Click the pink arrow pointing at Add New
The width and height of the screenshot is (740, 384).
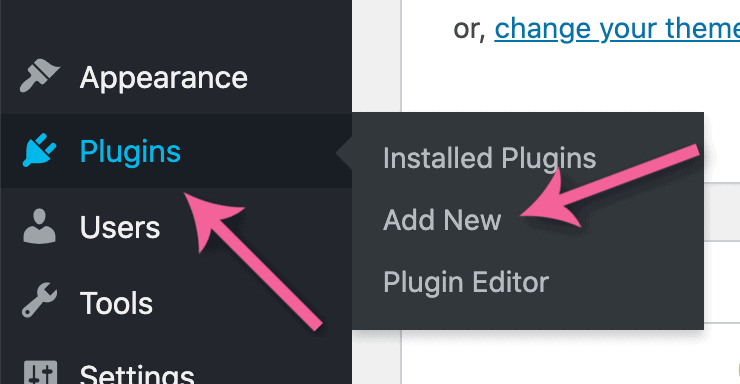[x=609, y=186]
